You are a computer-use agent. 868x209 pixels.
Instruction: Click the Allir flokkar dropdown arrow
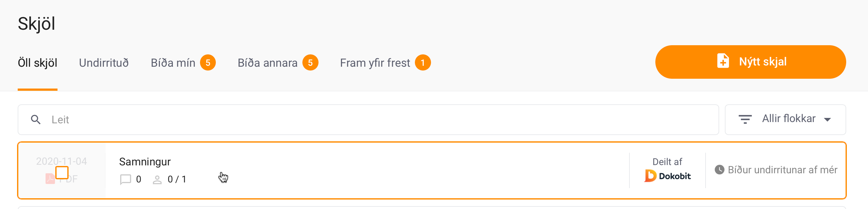click(x=827, y=120)
